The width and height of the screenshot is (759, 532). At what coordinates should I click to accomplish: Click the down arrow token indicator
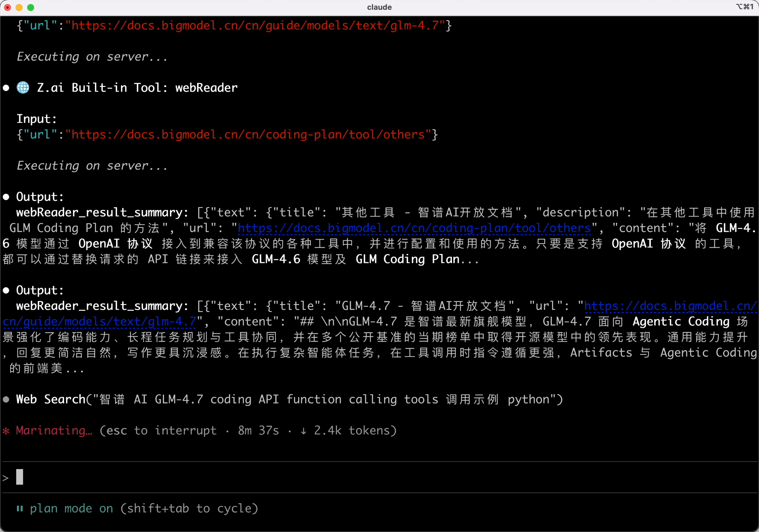pos(303,431)
